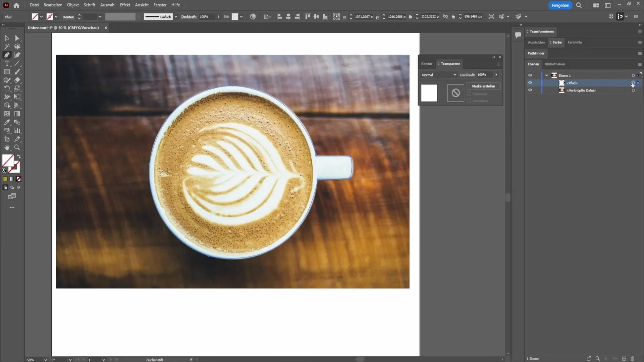Image resolution: width=644 pixels, height=362 pixels.
Task: Select the Column Graph tool
Action: pos(17,131)
